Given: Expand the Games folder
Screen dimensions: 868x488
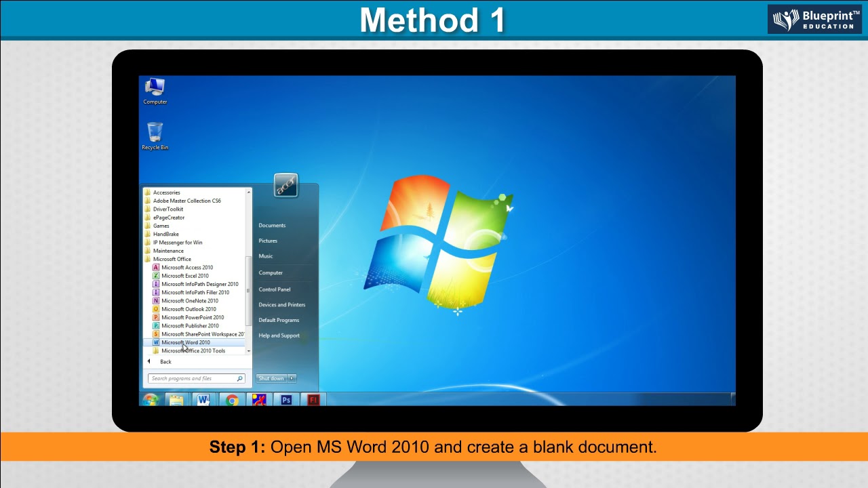Looking at the screenshot, I should (157, 226).
